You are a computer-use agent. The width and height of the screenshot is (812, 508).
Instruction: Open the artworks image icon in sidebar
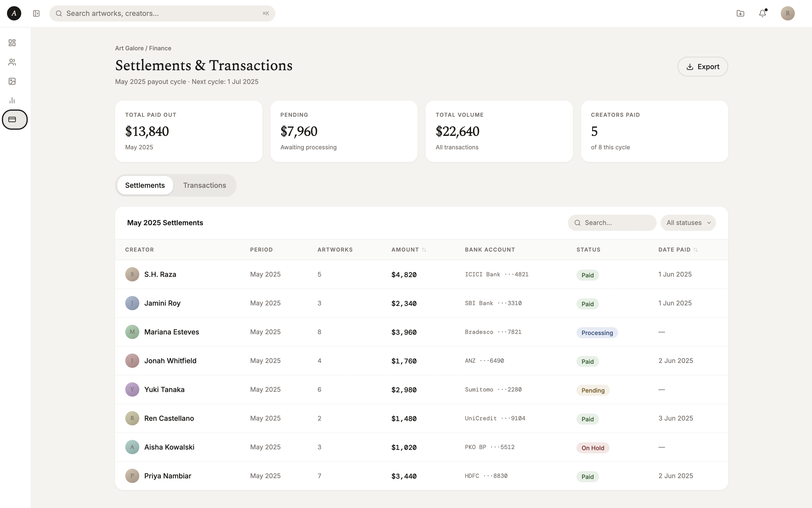(12, 81)
